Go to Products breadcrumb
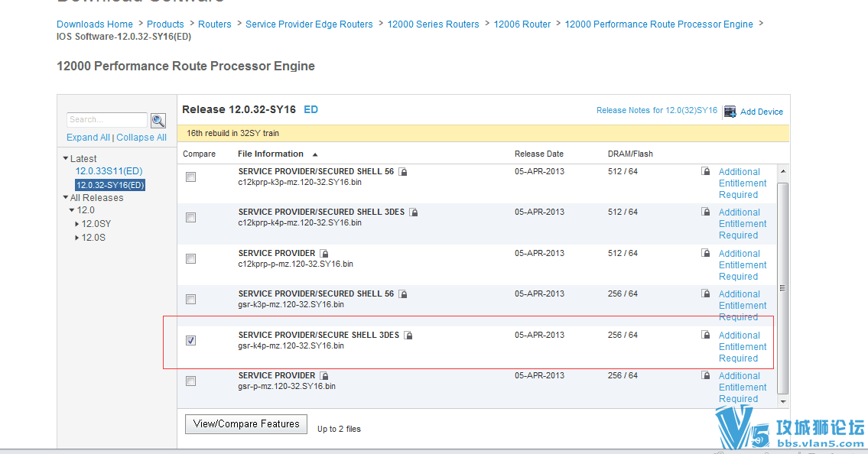The image size is (868, 454). (x=165, y=24)
